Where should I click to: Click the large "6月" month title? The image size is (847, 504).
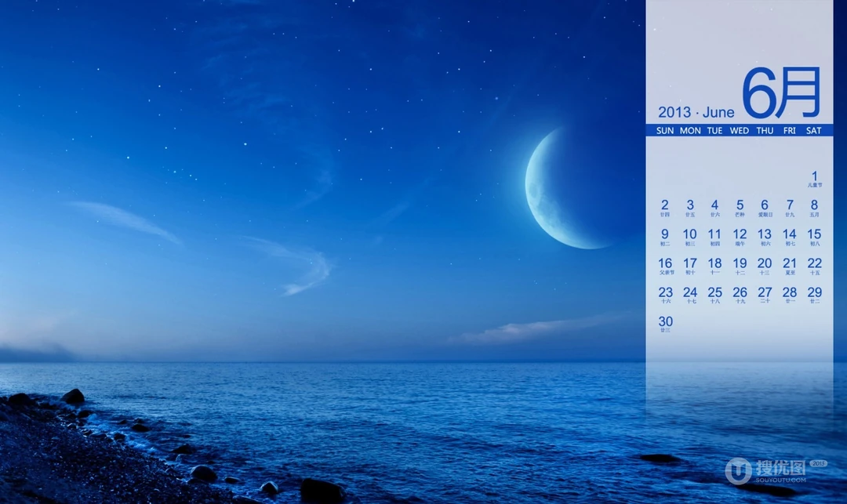782,92
